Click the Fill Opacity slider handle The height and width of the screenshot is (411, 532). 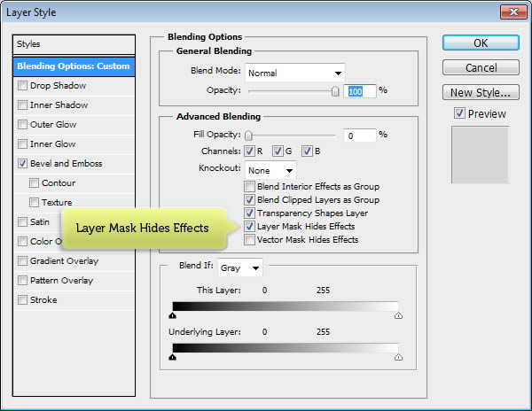[248, 136]
